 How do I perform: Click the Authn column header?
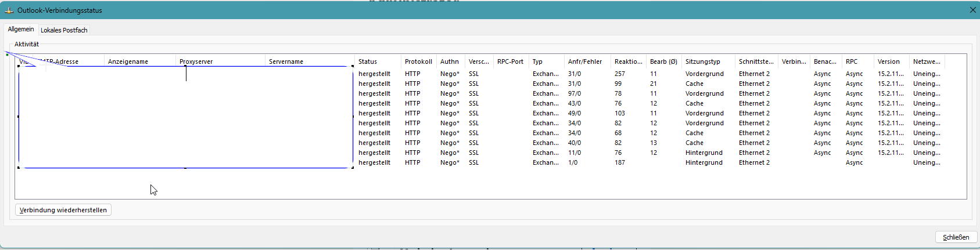(x=451, y=61)
